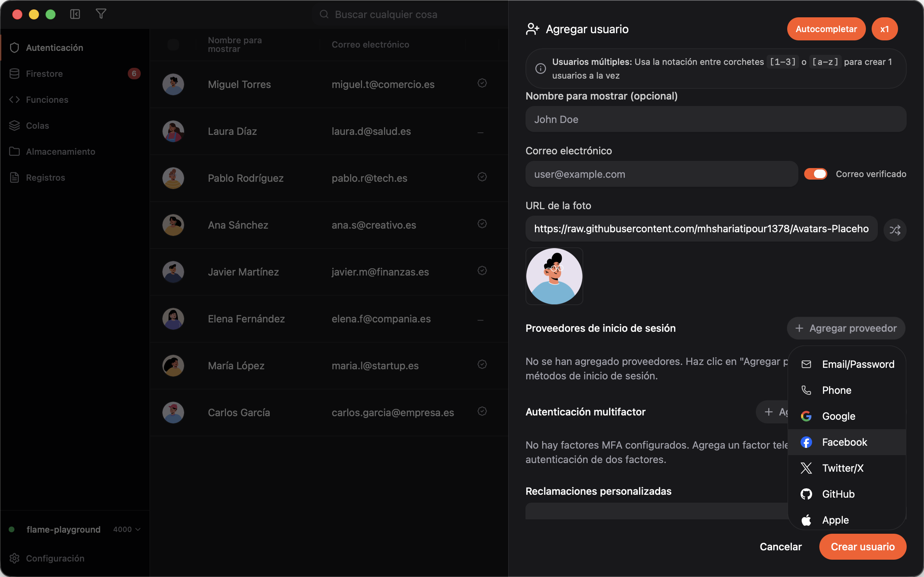Image resolution: width=924 pixels, height=577 pixels.
Task: Click the shuffle photo URL icon
Action: [895, 229]
